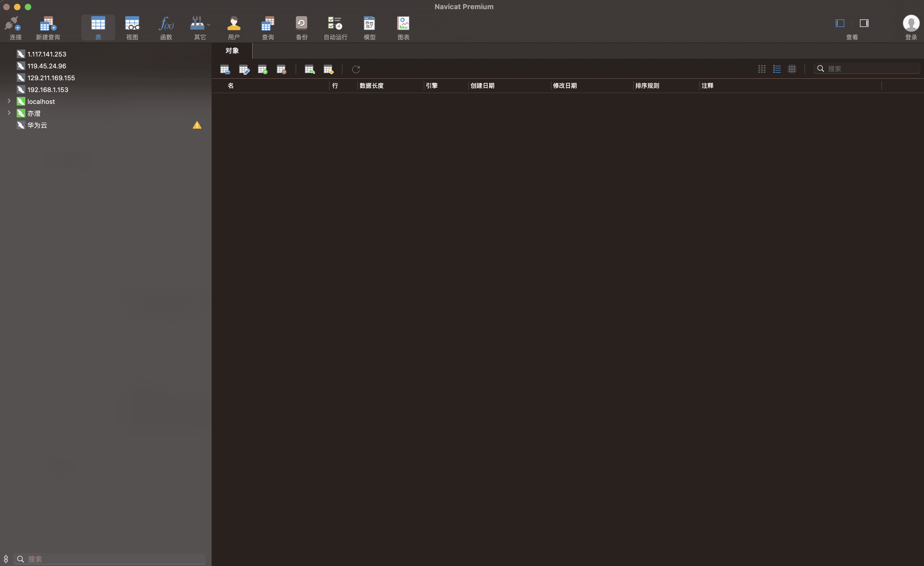Viewport: 924px width, 566px height.
Task: Toggle the right information pane view
Action: 864,23
